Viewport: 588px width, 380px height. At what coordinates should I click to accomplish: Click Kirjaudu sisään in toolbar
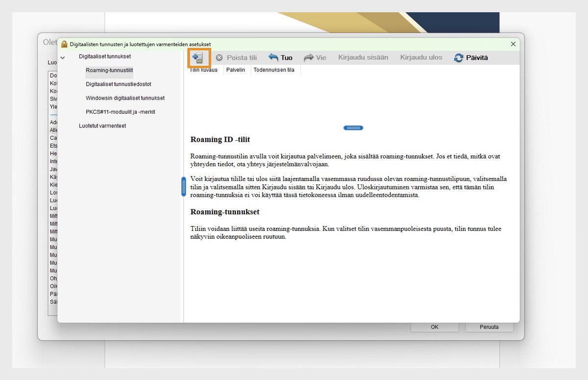point(363,57)
